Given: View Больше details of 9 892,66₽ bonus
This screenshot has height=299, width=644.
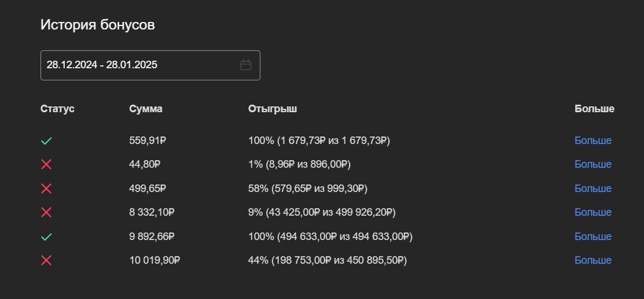Looking at the screenshot, I should (x=593, y=237).
